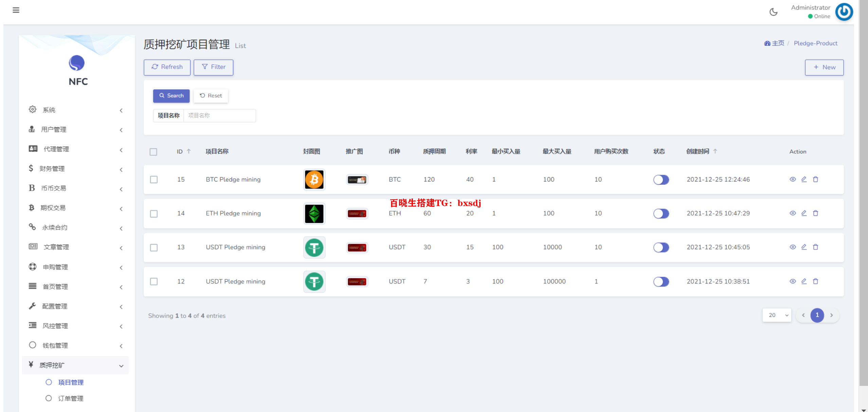Open the 配置管理 menu

(x=75, y=306)
